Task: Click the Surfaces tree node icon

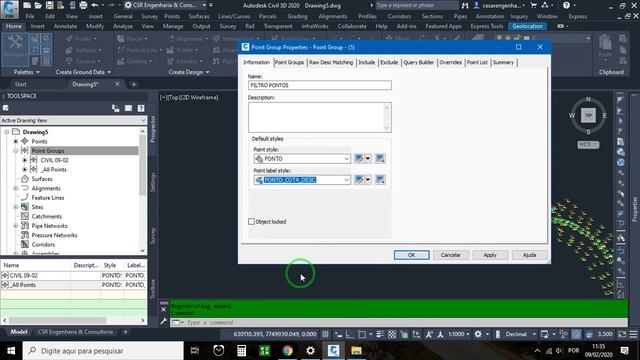Action: [25, 179]
